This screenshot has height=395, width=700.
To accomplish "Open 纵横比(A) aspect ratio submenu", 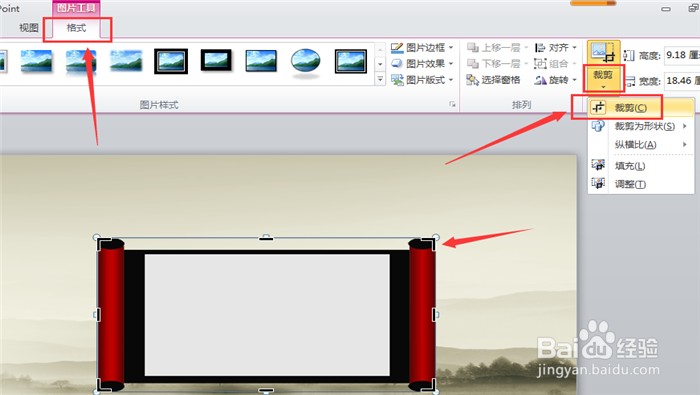I will click(641, 145).
